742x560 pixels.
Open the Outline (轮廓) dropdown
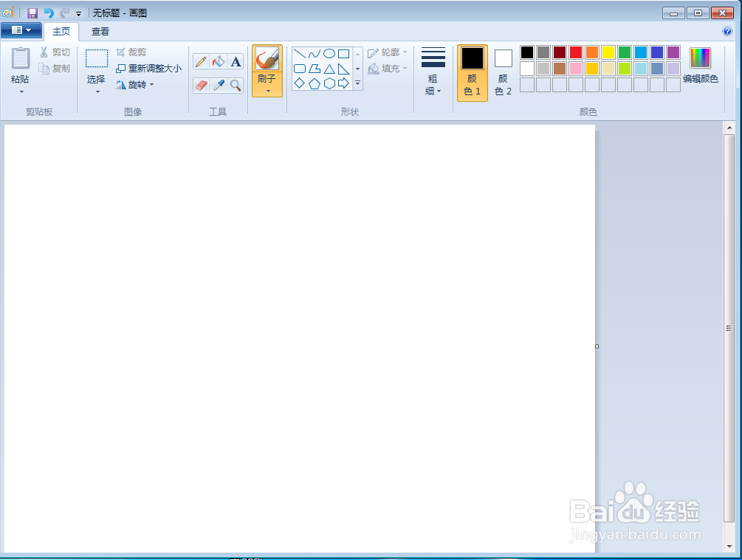(x=388, y=52)
